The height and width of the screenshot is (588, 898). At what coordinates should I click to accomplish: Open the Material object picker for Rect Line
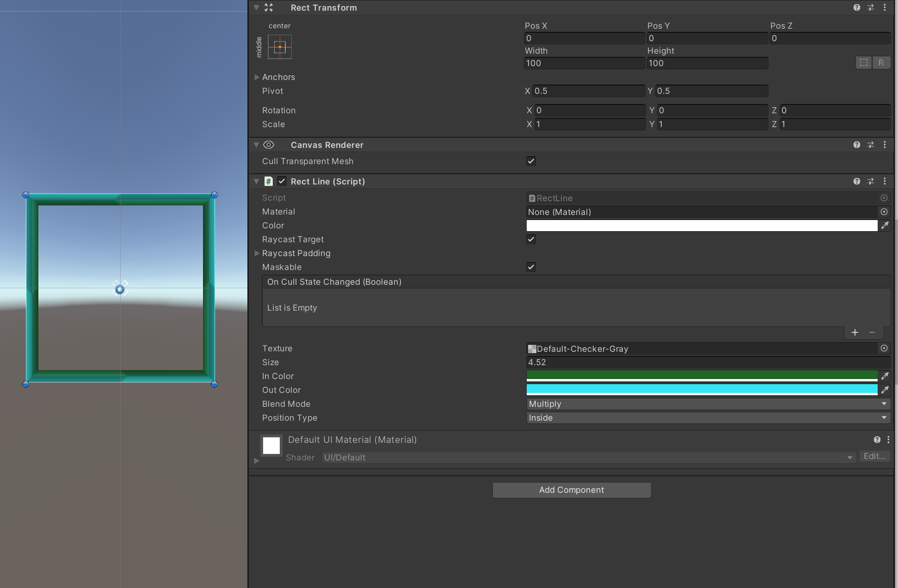point(884,212)
